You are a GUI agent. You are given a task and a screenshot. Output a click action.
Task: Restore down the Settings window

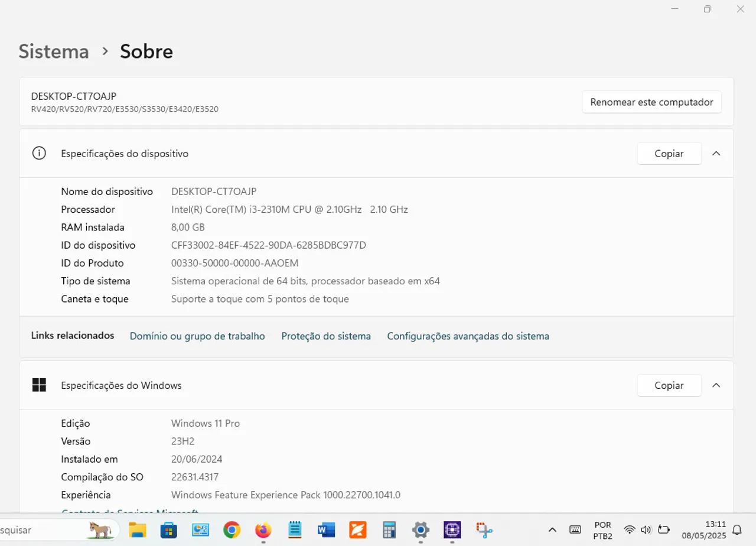coord(708,9)
